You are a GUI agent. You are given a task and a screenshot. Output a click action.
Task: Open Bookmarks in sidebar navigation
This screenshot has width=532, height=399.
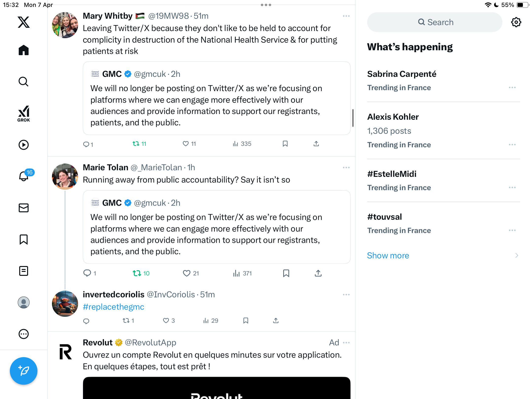24,239
